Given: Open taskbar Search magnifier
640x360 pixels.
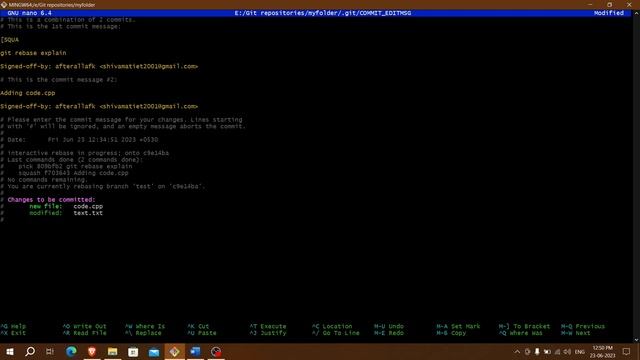Looking at the screenshot, I should (30, 351).
